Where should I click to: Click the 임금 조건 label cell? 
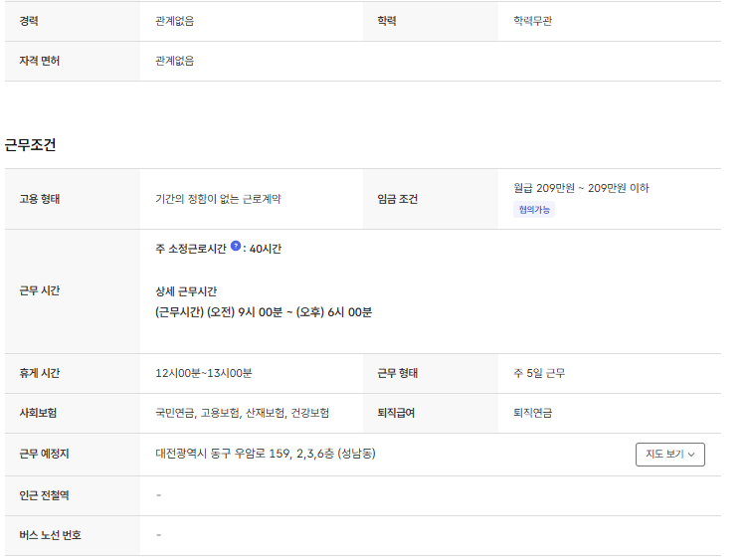(x=398, y=199)
